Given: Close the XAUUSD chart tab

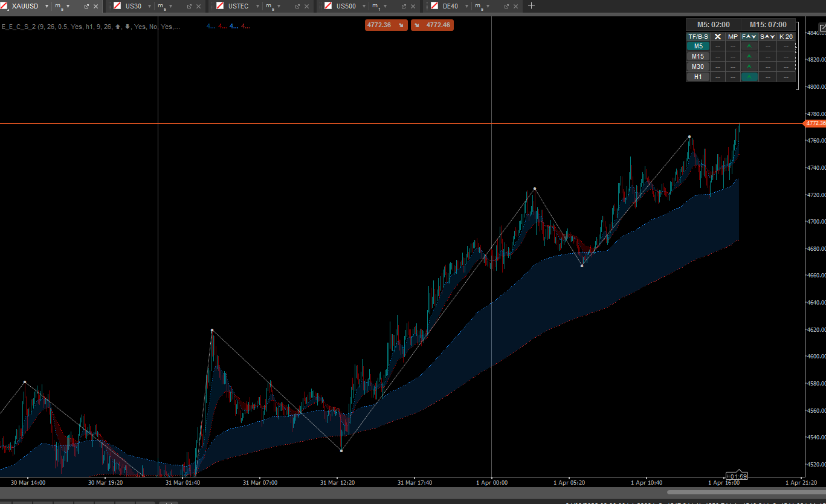Looking at the screenshot, I should (95, 6).
